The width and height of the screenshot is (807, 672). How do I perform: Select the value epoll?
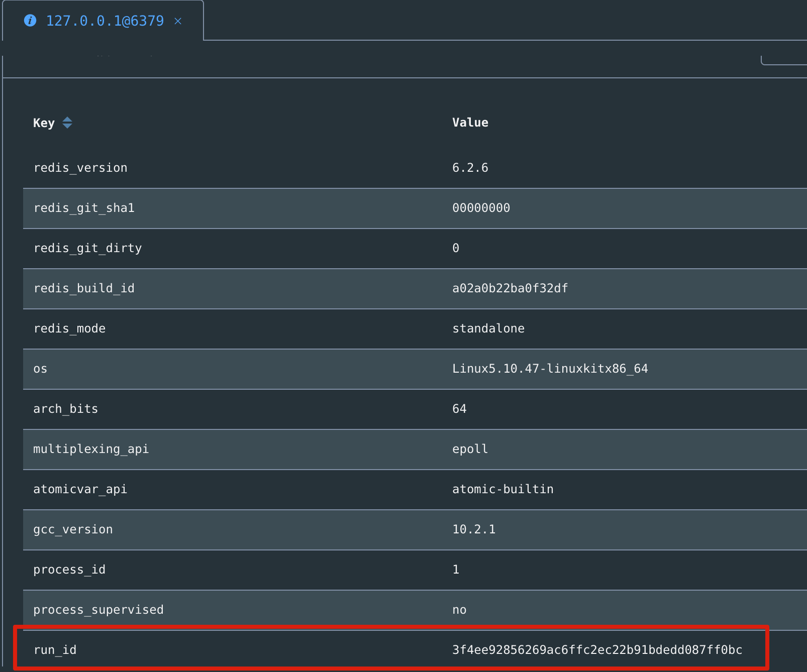(470, 449)
